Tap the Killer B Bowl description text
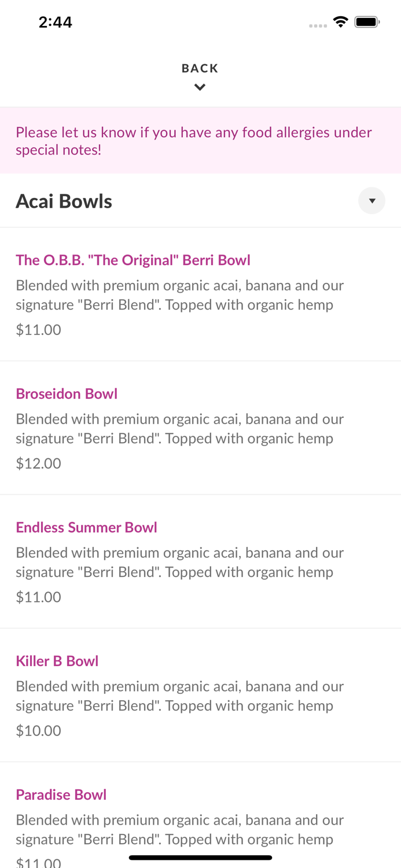 click(x=179, y=696)
